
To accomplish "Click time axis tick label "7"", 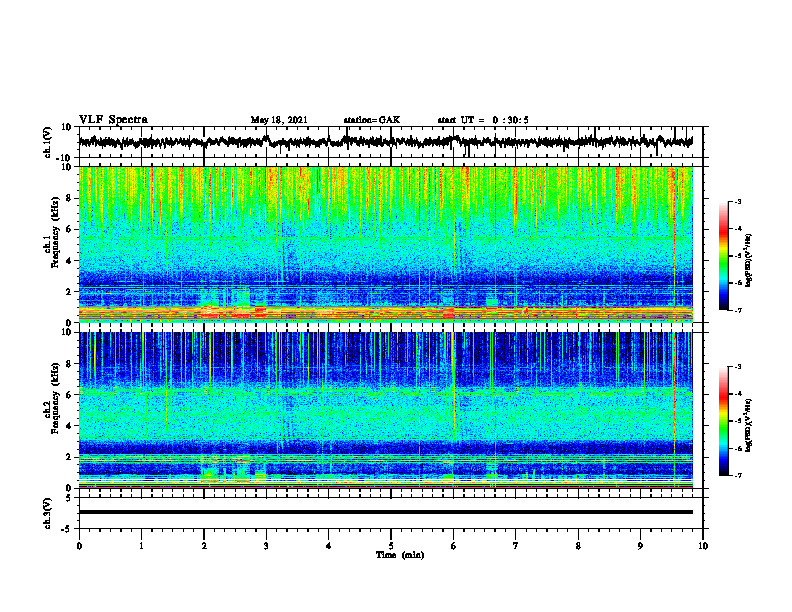I will coord(516,546).
